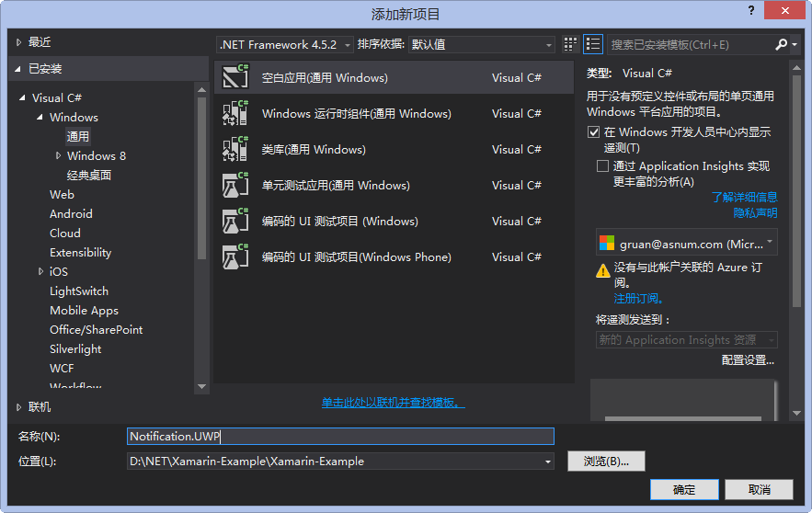Click the 类库(通用 Windows) template icon
The height and width of the screenshot is (513, 812).
point(235,149)
